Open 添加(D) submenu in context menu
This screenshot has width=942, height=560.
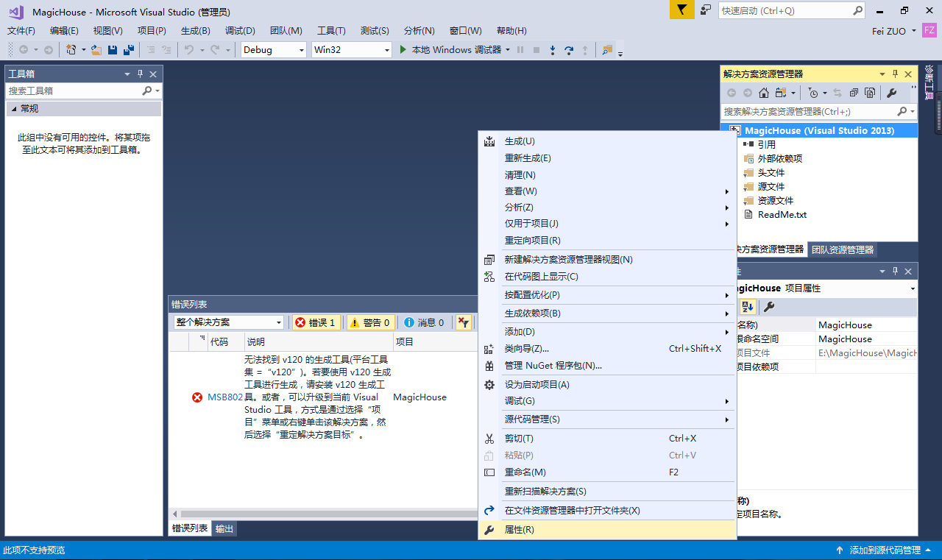(x=607, y=332)
